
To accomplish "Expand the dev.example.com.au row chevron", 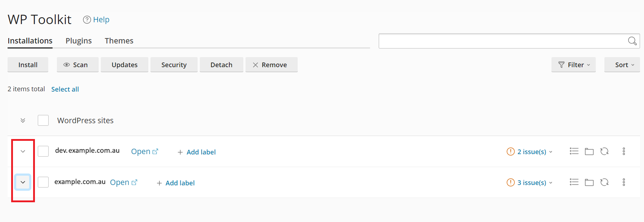I will (23, 151).
